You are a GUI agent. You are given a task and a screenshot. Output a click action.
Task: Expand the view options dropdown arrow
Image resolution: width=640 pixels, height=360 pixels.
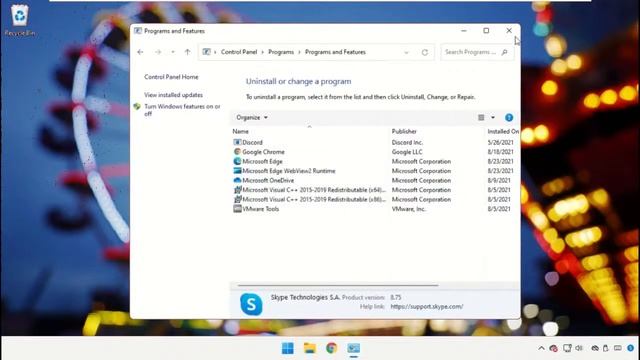(x=493, y=118)
